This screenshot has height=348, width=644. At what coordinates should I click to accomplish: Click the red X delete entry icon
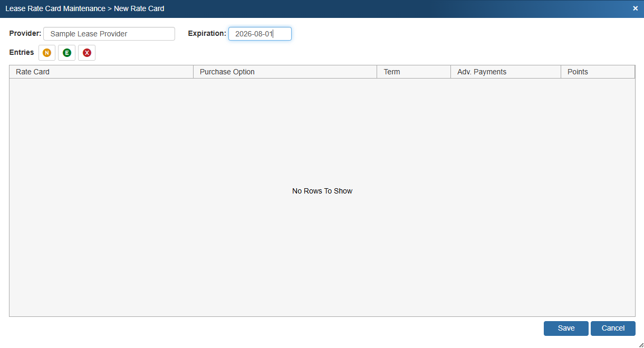pos(86,53)
